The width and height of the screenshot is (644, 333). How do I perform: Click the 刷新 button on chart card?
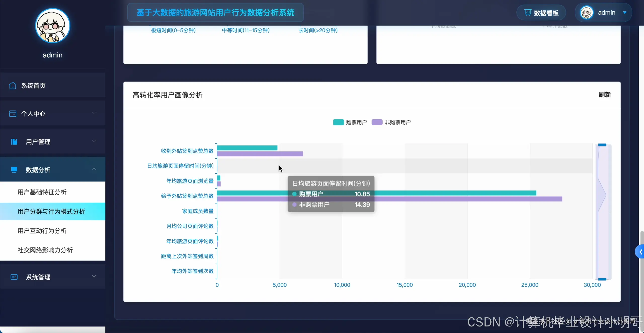(x=605, y=95)
